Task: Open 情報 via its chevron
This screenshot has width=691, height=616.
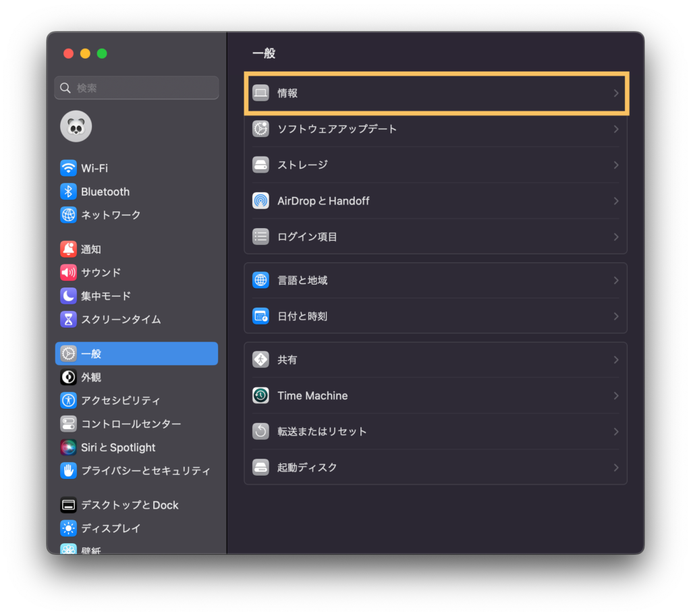Action: pos(616,93)
